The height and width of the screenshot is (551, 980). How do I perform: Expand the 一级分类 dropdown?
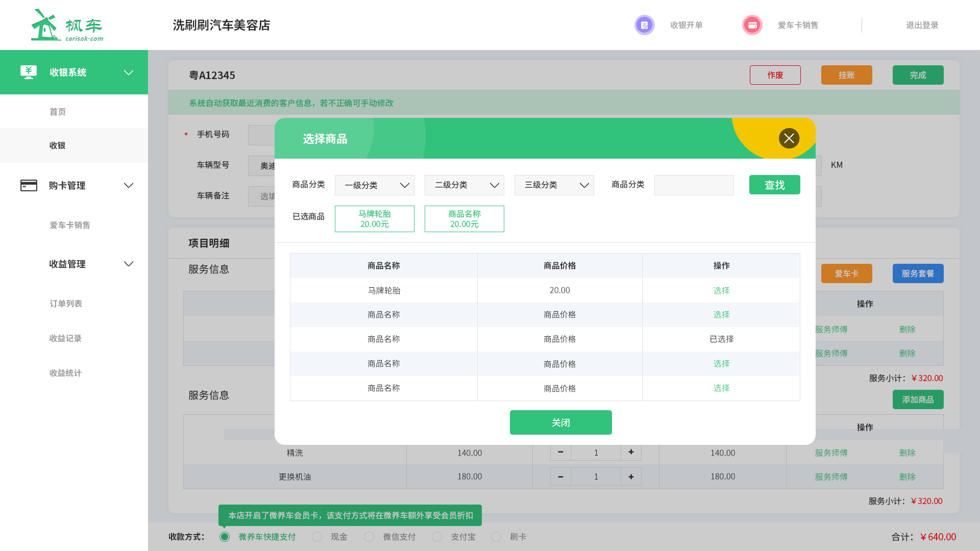click(374, 185)
